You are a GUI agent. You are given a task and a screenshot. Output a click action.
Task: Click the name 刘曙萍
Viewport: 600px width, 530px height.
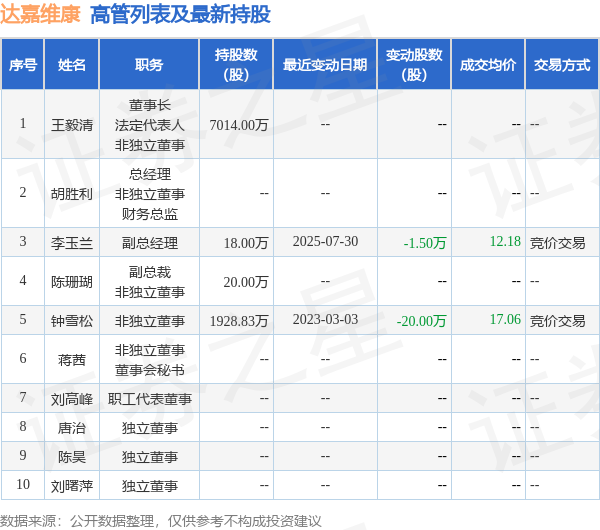tap(72, 486)
